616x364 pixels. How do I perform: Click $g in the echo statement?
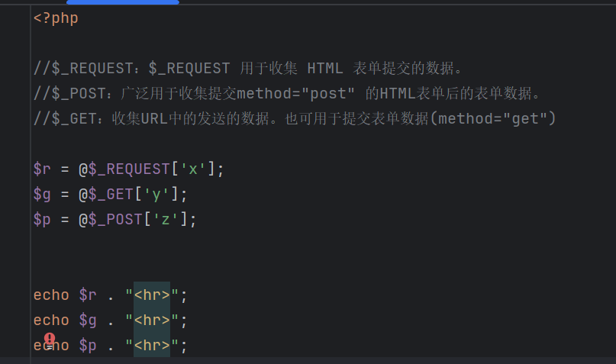click(x=88, y=321)
